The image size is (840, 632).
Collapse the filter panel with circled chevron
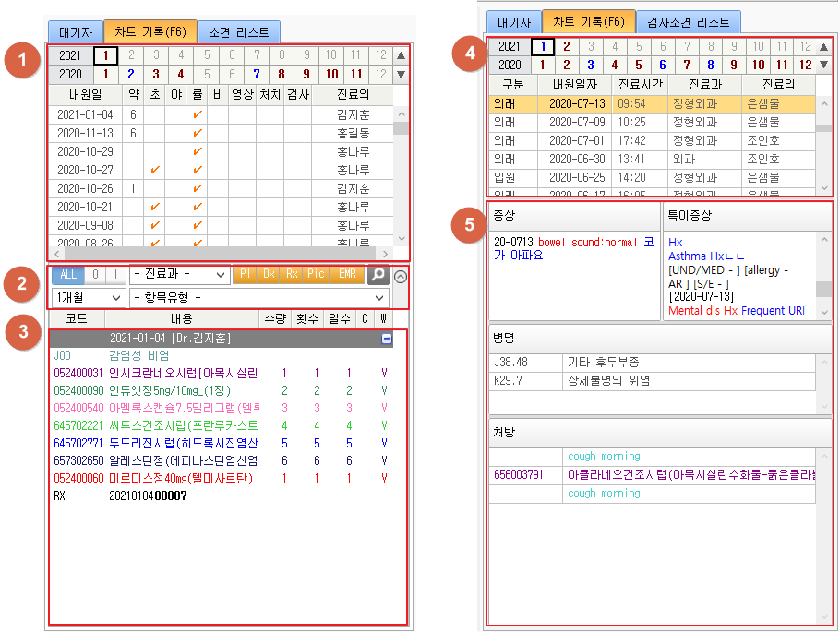pyautogui.click(x=399, y=275)
